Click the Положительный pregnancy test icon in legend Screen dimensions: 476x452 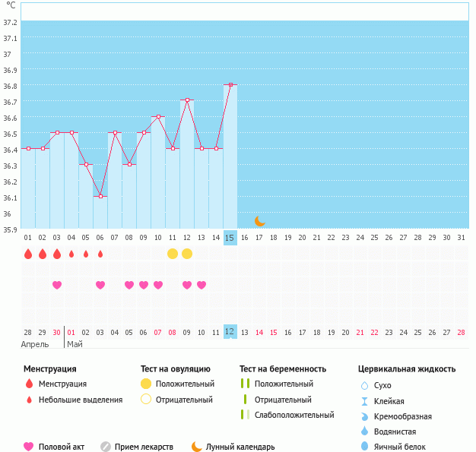pos(244,384)
